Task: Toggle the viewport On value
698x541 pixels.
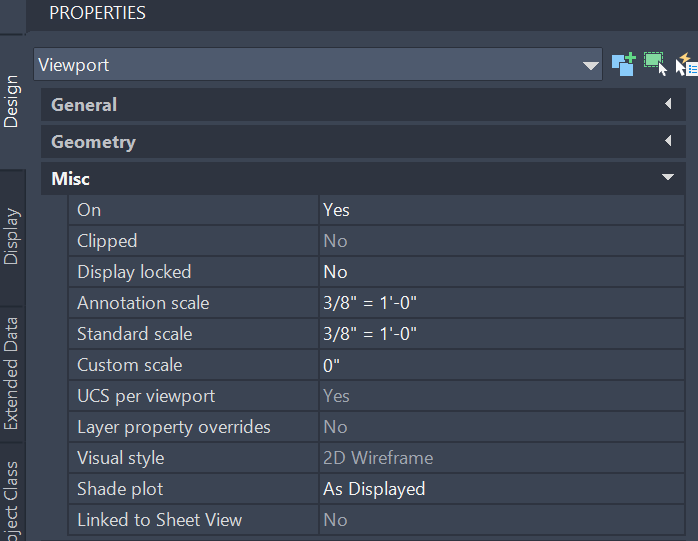Action: click(500, 210)
